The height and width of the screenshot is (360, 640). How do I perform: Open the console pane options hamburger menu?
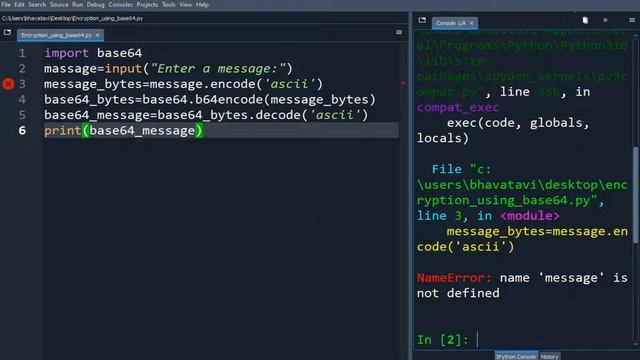632,20
